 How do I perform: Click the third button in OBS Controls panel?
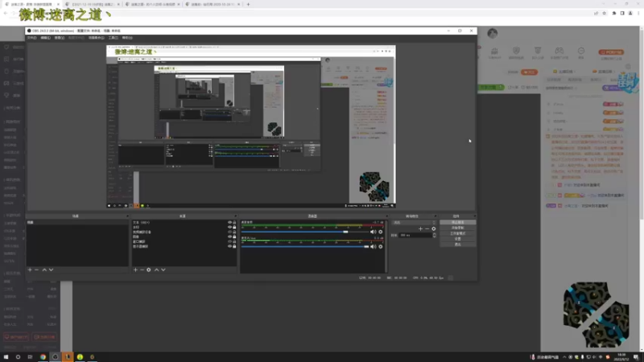(x=457, y=233)
